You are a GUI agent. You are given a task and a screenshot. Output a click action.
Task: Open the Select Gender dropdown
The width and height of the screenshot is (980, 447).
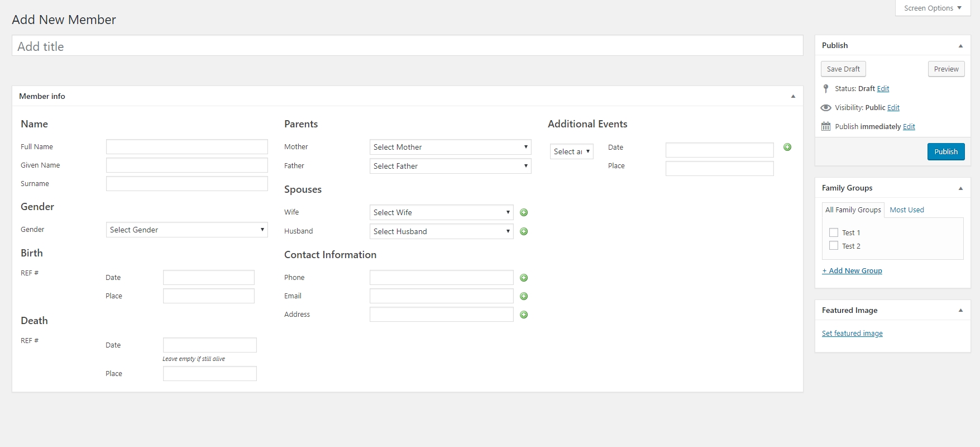click(x=187, y=230)
